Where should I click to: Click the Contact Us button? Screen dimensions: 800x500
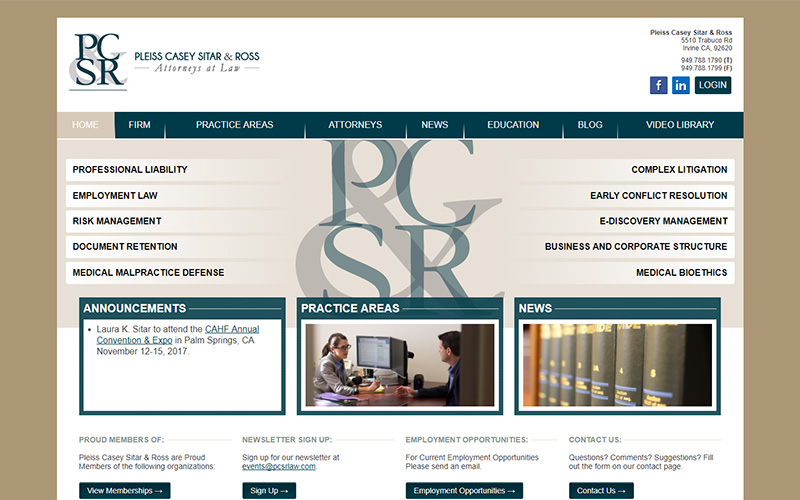[x=601, y=491]
